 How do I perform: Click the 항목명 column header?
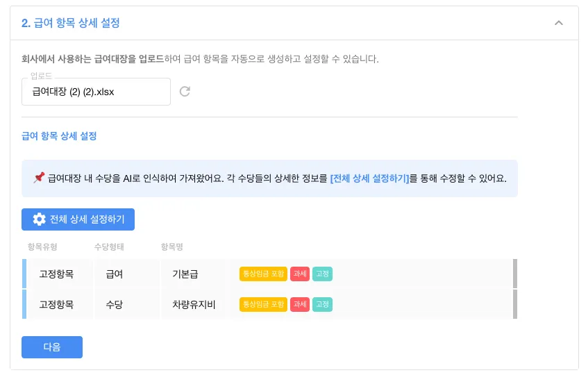click(171, 247)
